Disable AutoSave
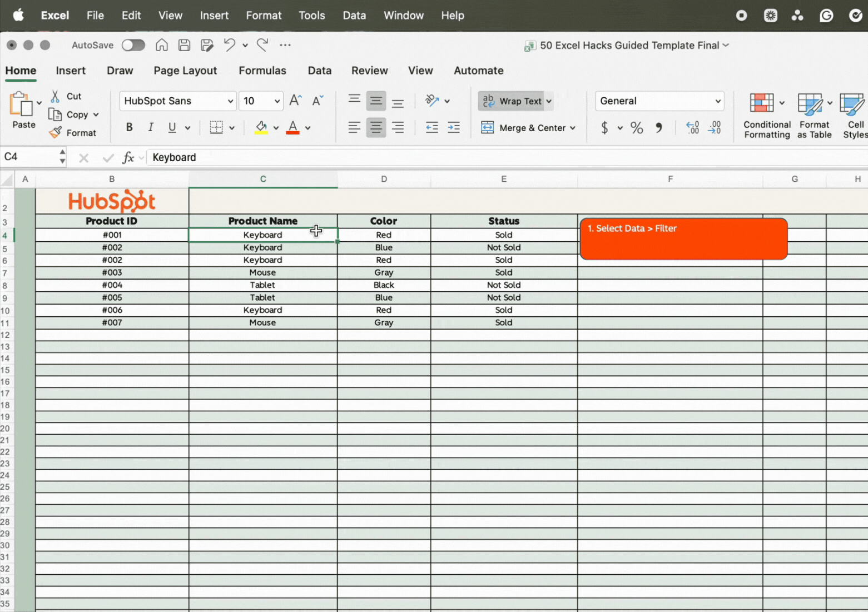 coord(133,45)
